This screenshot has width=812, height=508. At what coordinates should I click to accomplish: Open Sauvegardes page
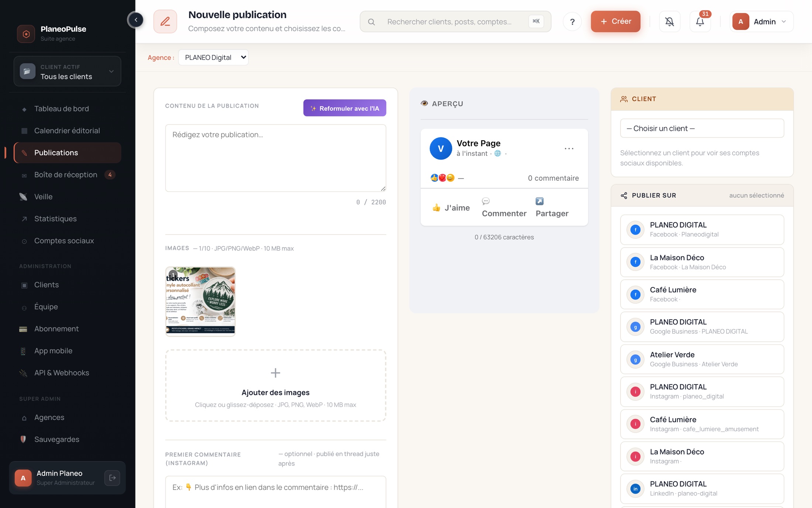pyautogui.click(x=67, y=439)
